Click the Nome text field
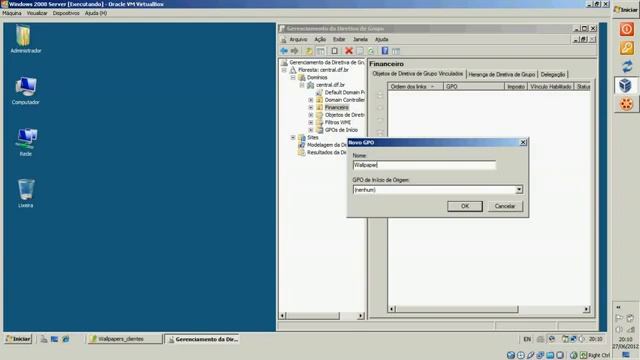Screen dimensions: 640x360 click(x=424, y=165)
